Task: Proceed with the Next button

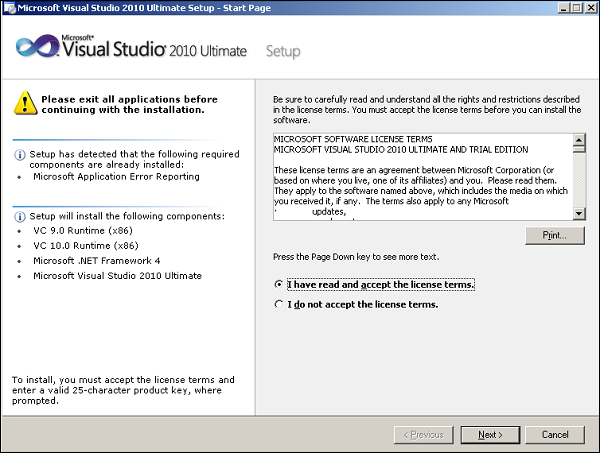Action: coord(490,435)
